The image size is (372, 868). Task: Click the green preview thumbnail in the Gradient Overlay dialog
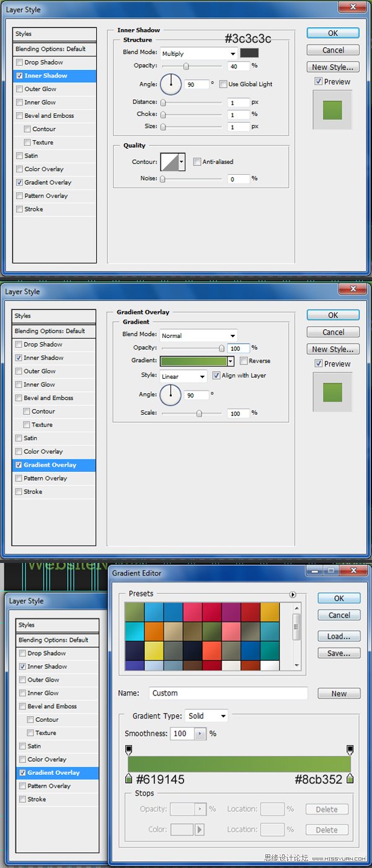pyautogui.click(x=332, y=392)
